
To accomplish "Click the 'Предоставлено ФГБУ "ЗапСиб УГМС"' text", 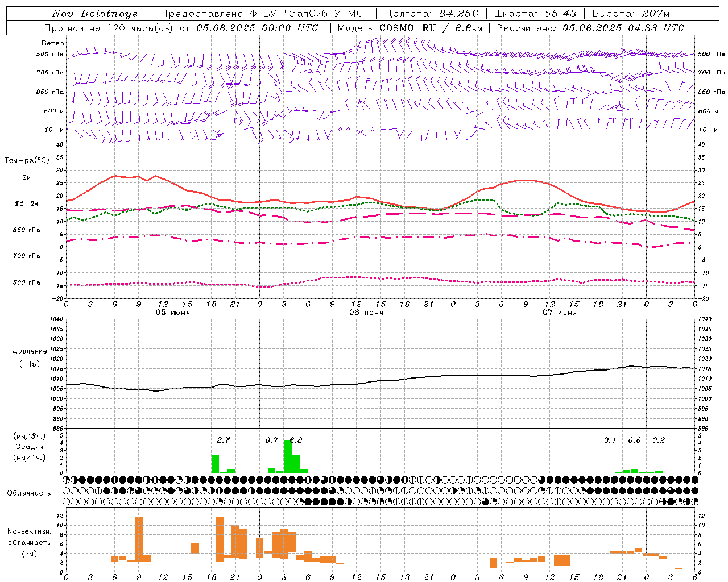I will click(264, 14).
